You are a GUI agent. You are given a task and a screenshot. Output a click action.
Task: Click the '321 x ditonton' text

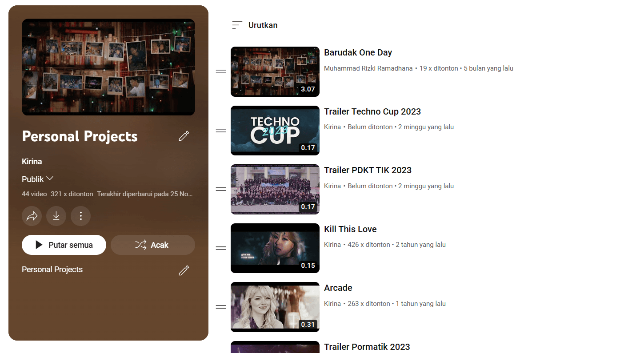click(x=72, y=194)
